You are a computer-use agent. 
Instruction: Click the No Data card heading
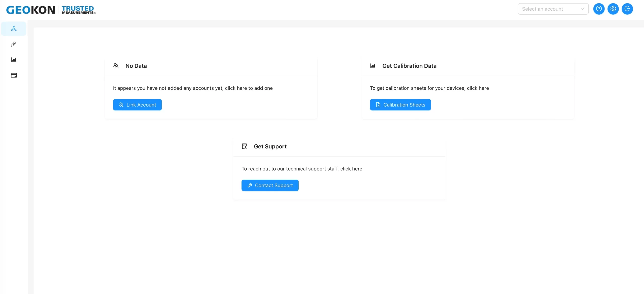coord(136,66)
